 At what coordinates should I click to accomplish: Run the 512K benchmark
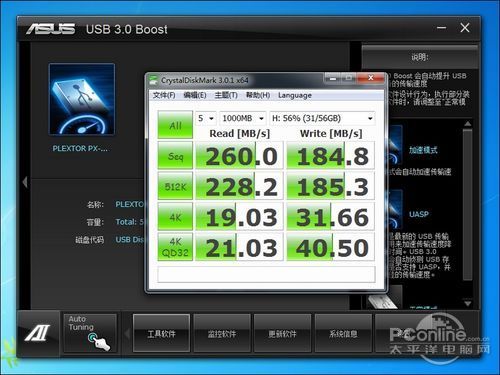tap(175, 186)
